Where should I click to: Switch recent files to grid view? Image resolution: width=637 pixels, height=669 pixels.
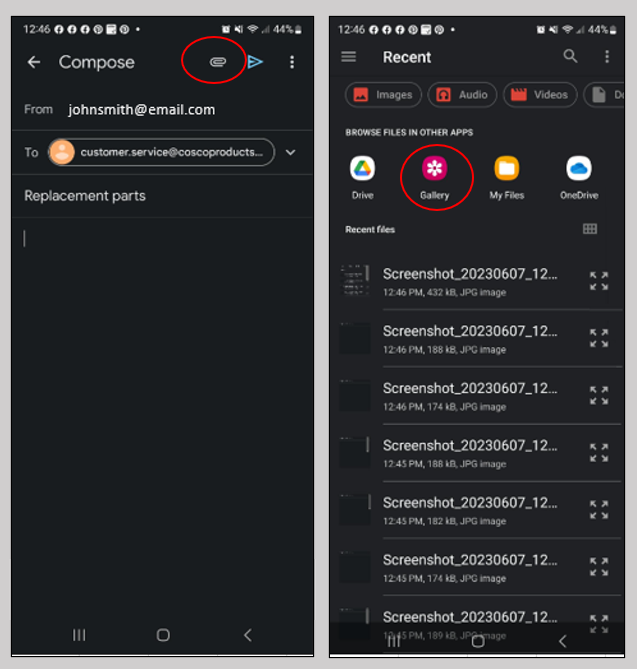(x=590, y=229)
